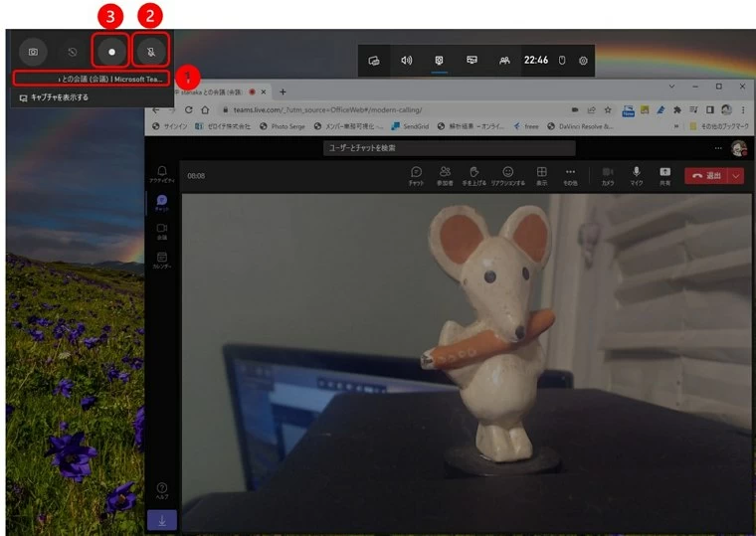This screenshot has width=756, height=536.
Task: Open the Teams profile picture
Action: point(739,148)
